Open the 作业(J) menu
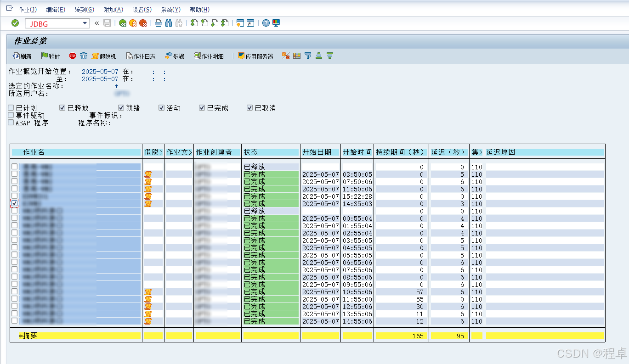This screenshot has height=364, width=629. pos(28,10)
